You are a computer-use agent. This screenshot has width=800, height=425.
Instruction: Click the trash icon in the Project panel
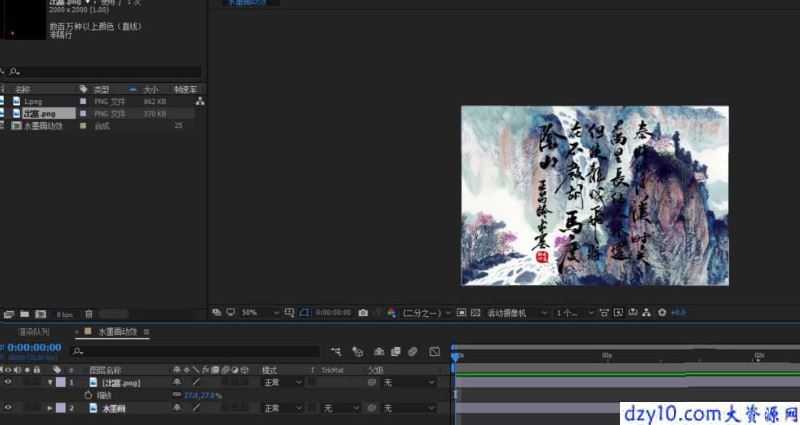click(x=89, y=314)
